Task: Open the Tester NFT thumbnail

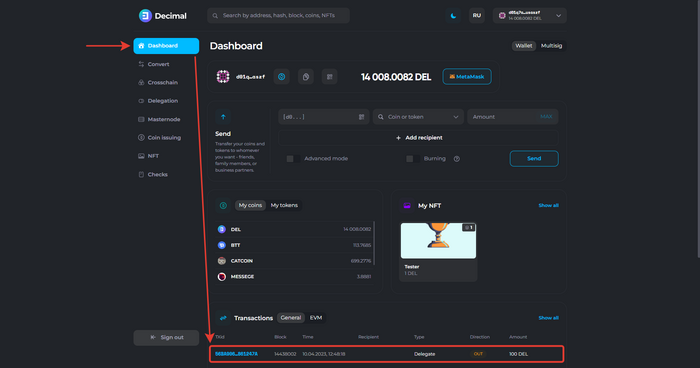Action: pos(438,241)
